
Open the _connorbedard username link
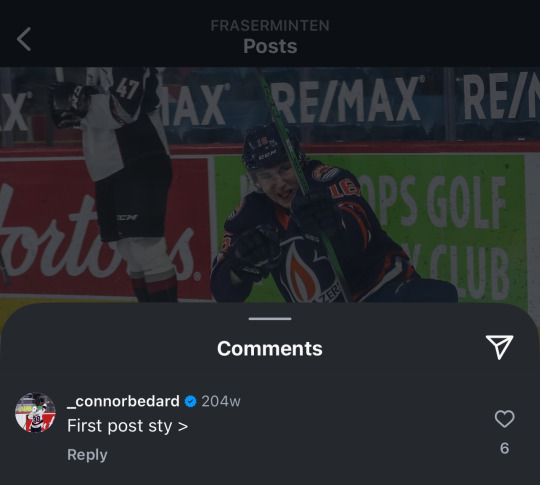tap(123, 401)
